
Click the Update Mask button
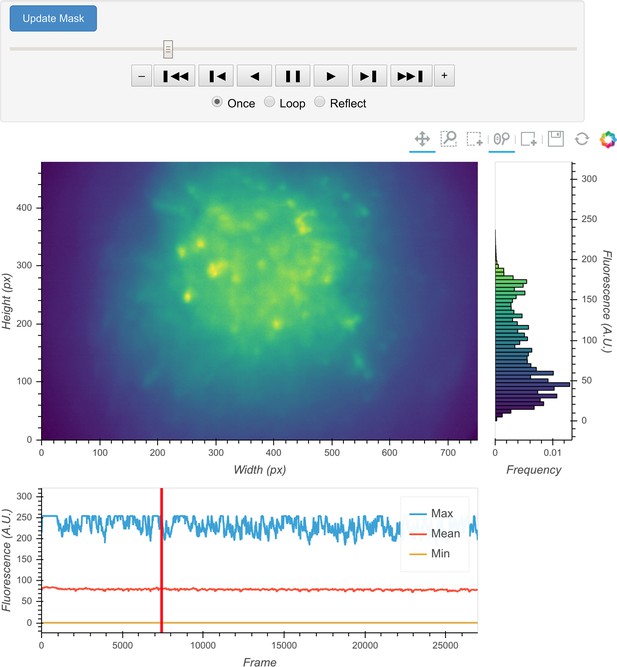(x=53, y=18)
